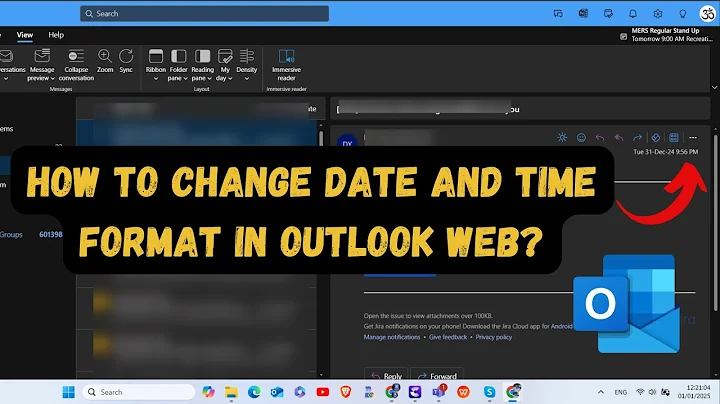Click the email timestamp Tue 31-Dec-24 9:56 PM
Image resolution: width=720 pixels, height=404 pixels.
click(x=665, y=152)
